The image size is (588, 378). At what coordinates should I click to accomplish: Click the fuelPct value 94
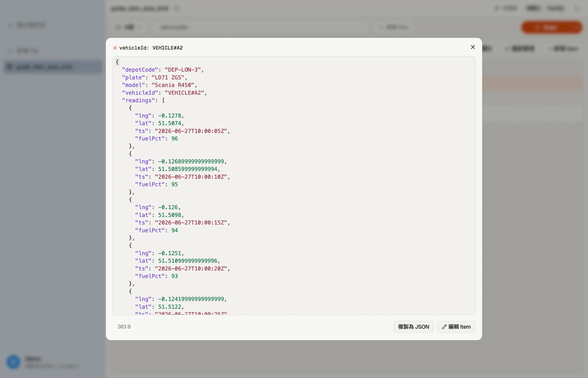(175, 230)
